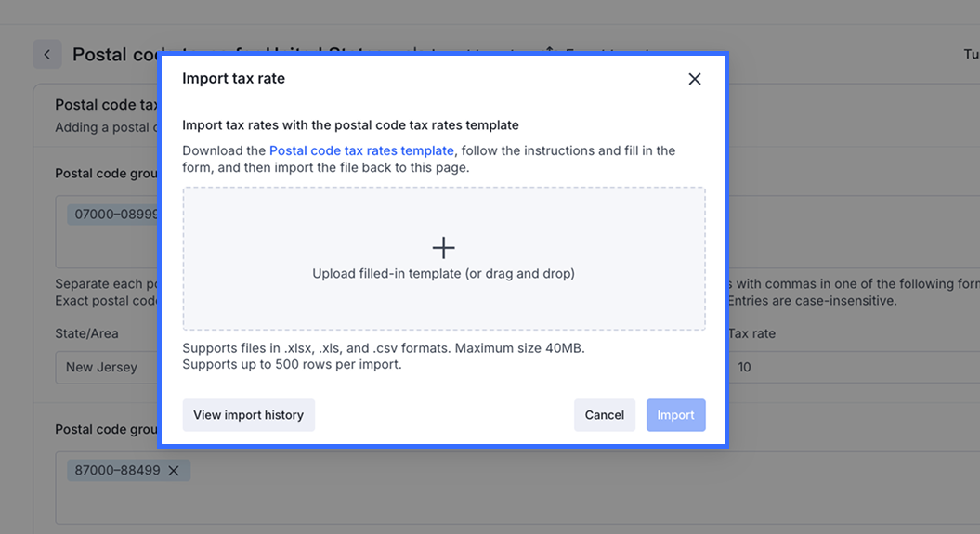Select the 87000–88499 postal code tag

coord(117,470)
